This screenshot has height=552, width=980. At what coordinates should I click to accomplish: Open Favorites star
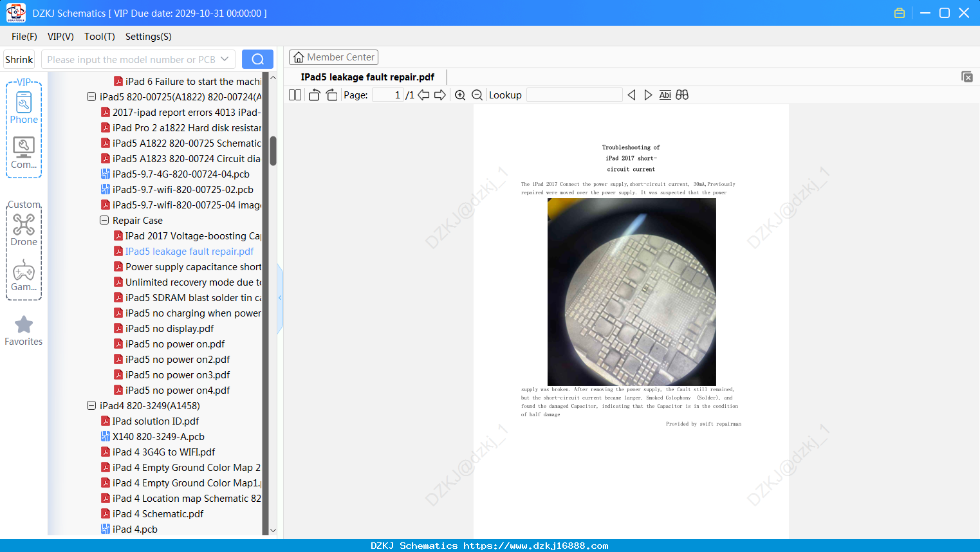click(x=24, y=331)
